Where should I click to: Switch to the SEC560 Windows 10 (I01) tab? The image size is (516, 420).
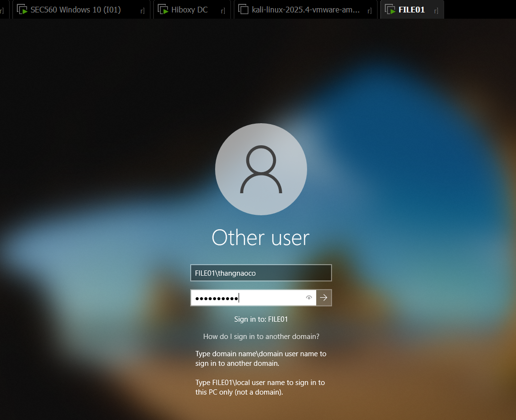pyautogui.click(x=75, y=10)
